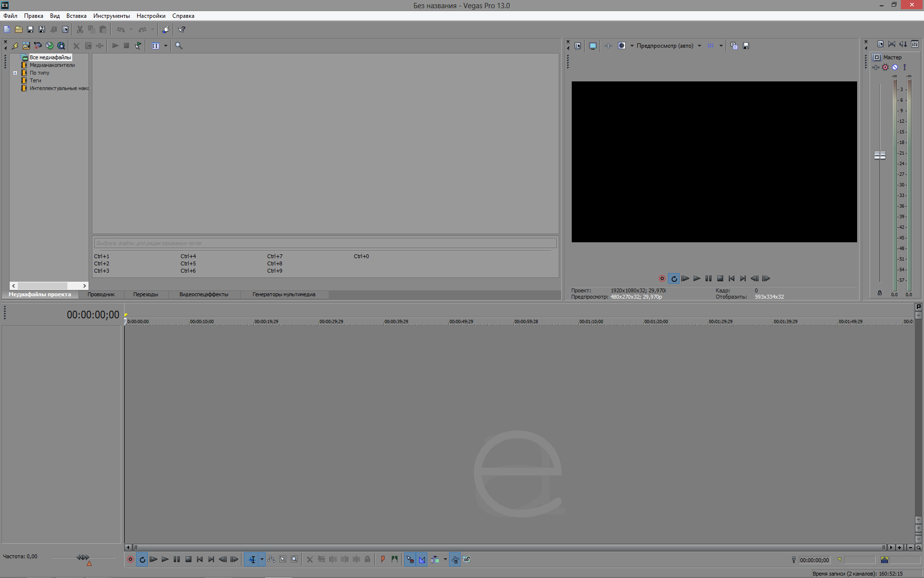
Task: Switch to the Проводник tab
Action: (101, 294)
